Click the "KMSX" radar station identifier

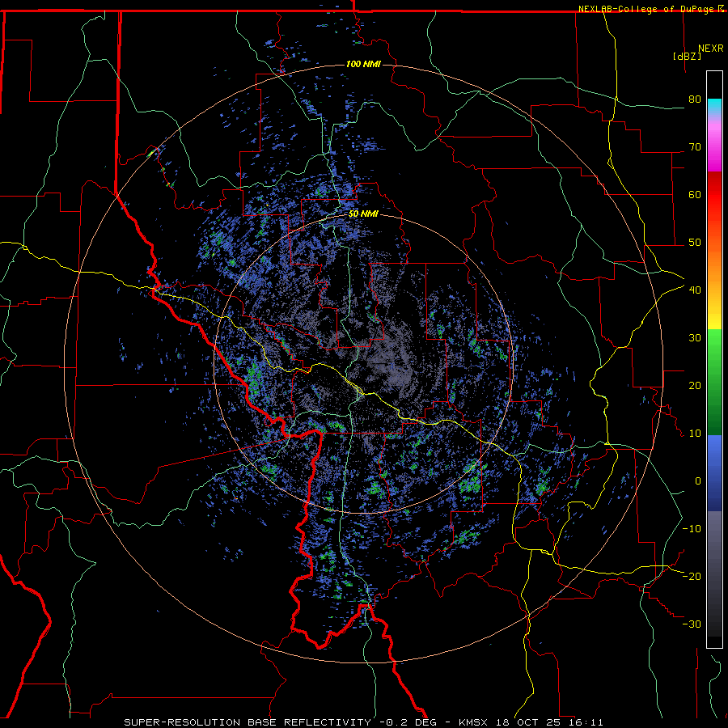(x=475, y=722)
